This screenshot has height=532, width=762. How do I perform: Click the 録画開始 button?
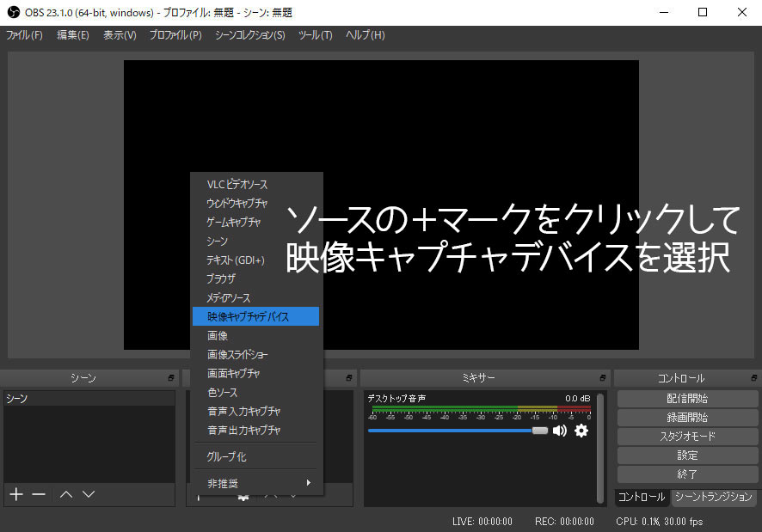687,418
